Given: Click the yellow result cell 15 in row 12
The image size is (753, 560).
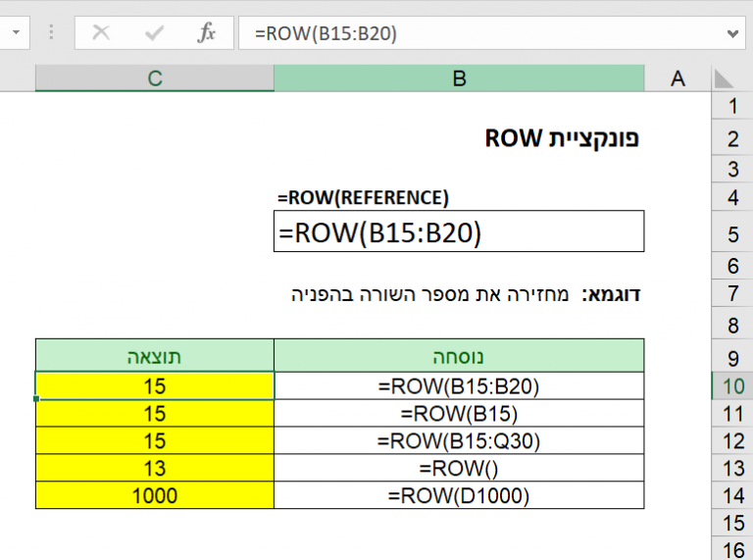Looking at the screenshot, I should pos(155,441).
